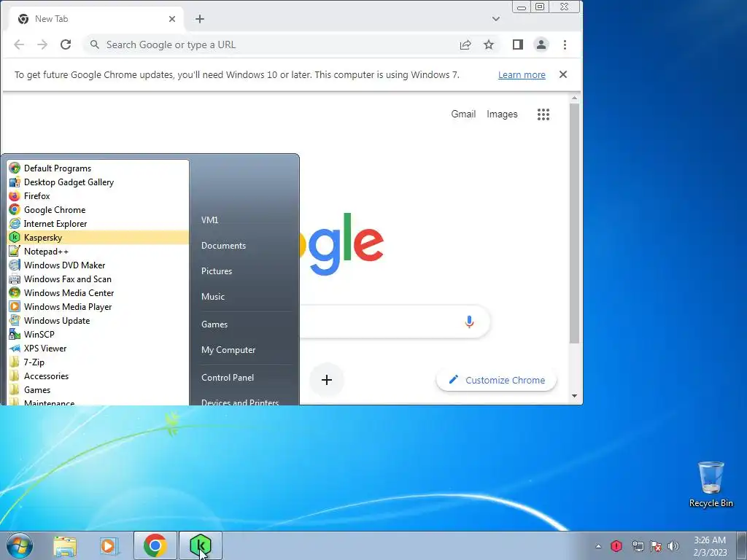Open Control Panel from Start menu
This screenshot has height=560, width=747.
pyautogui.click(x=228, y=377)
